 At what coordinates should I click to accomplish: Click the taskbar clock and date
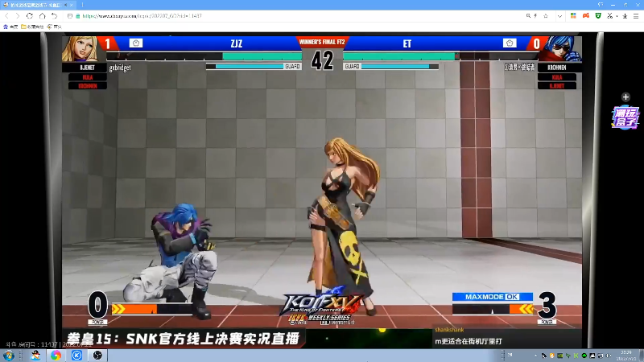pos(627,356)
